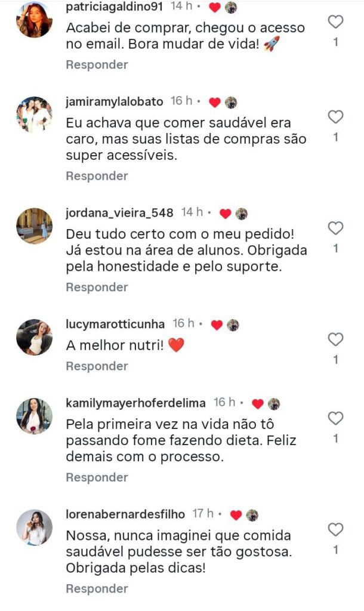Reply to patriciagaldino91's comment
Screen dimensions: 364x611
tap(97, 64)
